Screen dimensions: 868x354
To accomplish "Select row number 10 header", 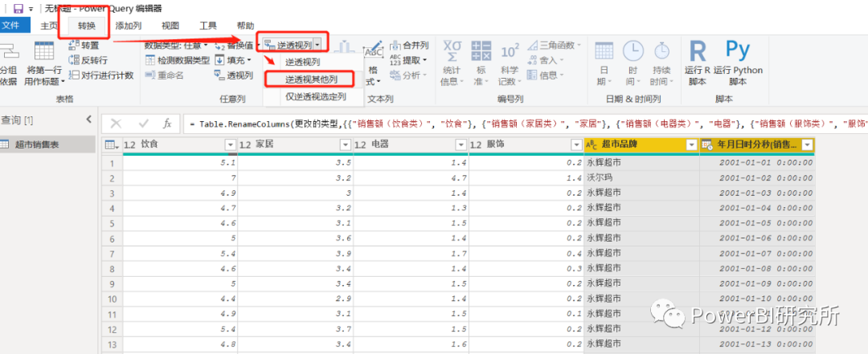I will pos(113,299).
